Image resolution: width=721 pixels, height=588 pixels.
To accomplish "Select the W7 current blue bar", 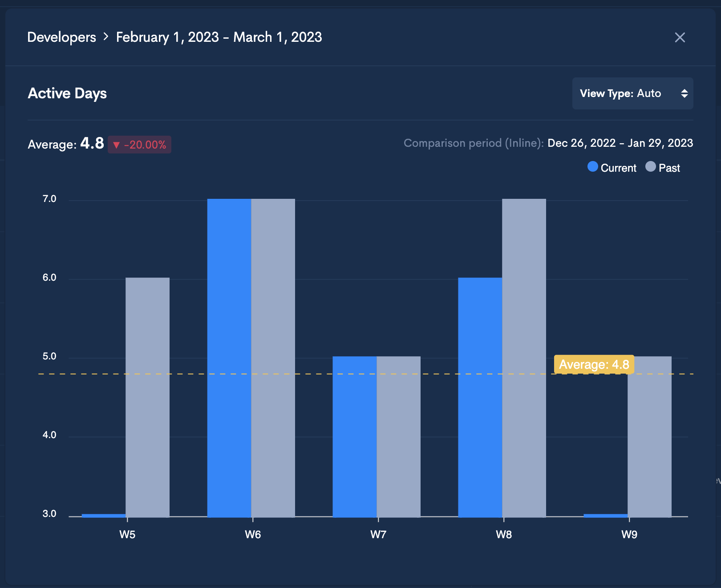I will pyautogui.click(x=355, y=436).
